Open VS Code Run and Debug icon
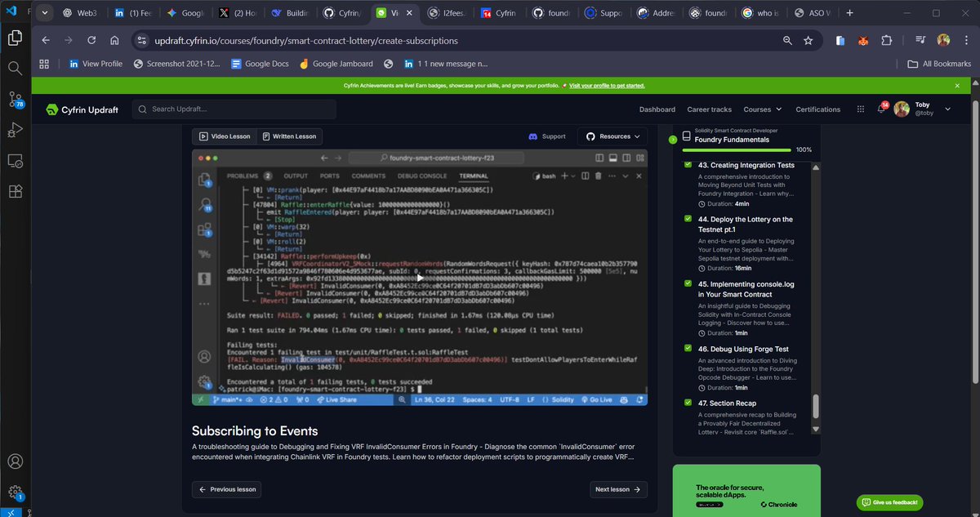 pos(15,130)
